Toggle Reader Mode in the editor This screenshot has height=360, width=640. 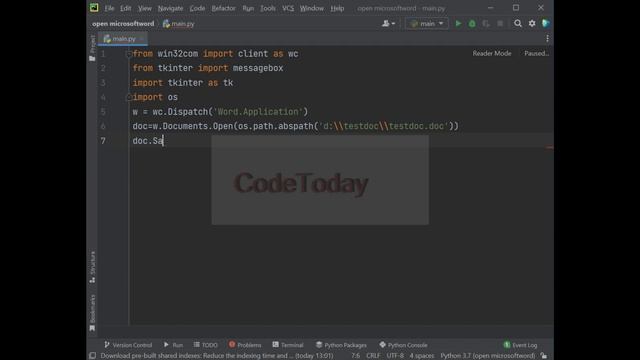pyautogui.click(x=491, y=53)
